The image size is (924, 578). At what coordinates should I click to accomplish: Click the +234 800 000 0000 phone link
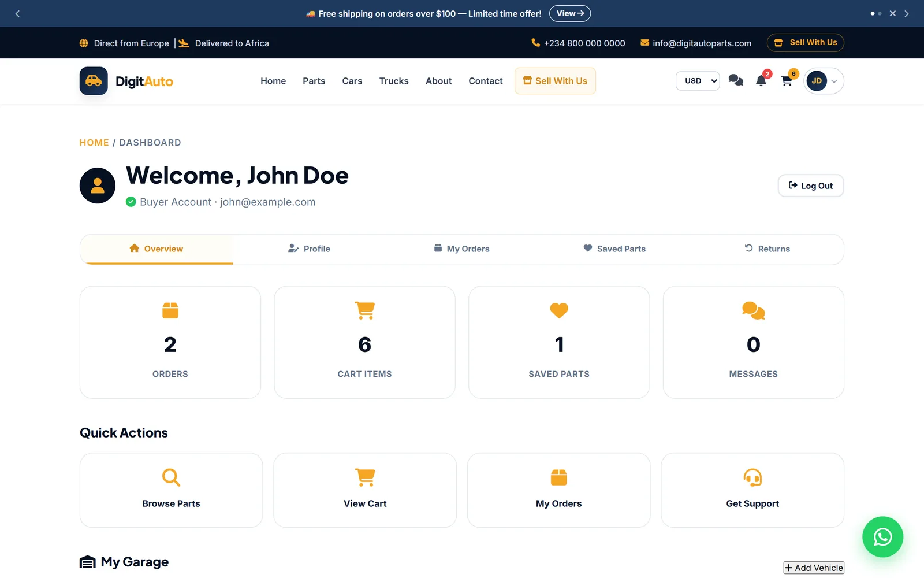[x=584, y=43]
